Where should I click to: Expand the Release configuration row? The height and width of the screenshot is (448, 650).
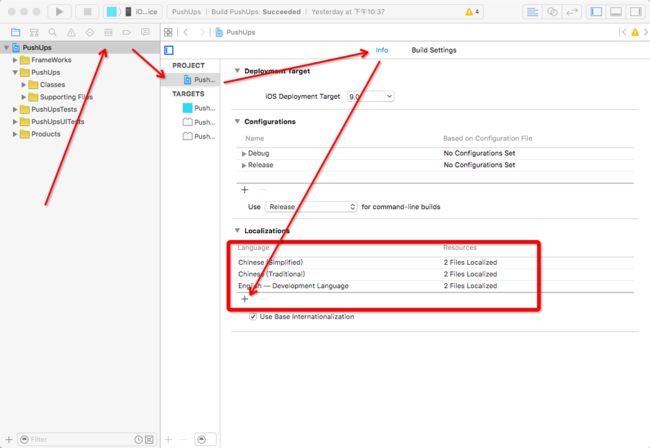click(244, 165)
